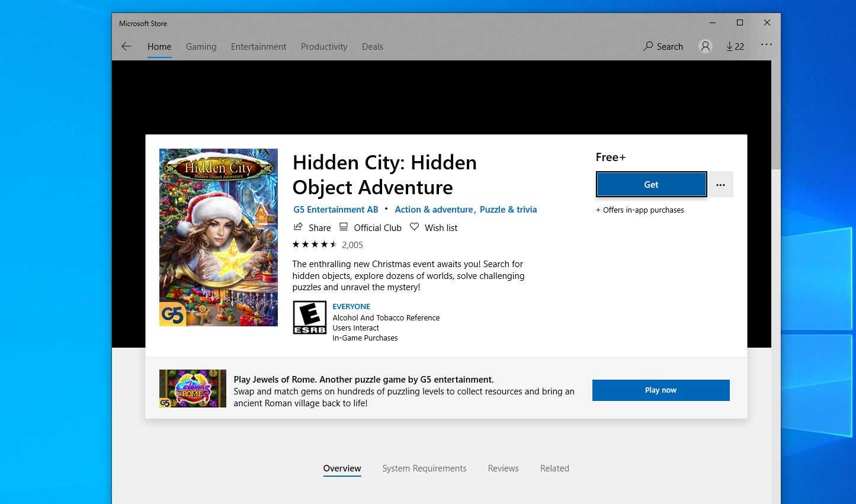Image resolution: width=856 pixels, height=504 pixels.
Task: Open the Puzzle & trivia category
Action: (x=508, y=209)
